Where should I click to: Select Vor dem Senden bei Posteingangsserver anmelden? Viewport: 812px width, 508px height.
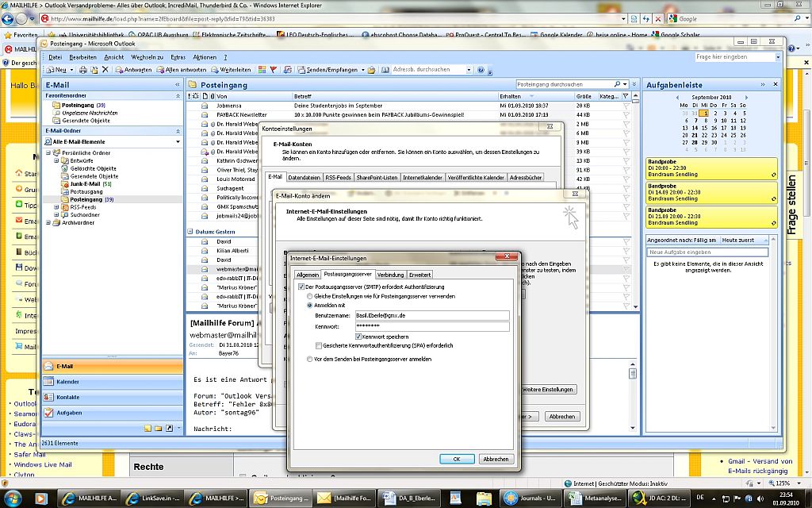[310, 359]
